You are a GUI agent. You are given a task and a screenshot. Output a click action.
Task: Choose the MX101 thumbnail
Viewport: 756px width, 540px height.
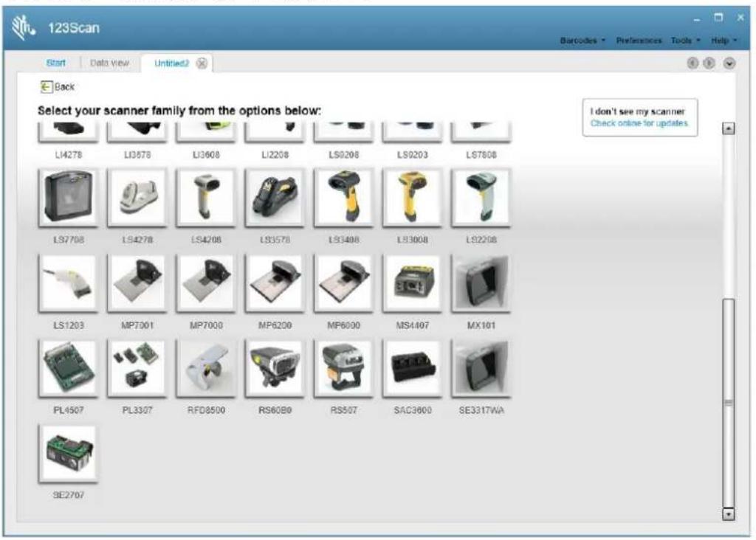pyautogui.click(x=481, y=283)
